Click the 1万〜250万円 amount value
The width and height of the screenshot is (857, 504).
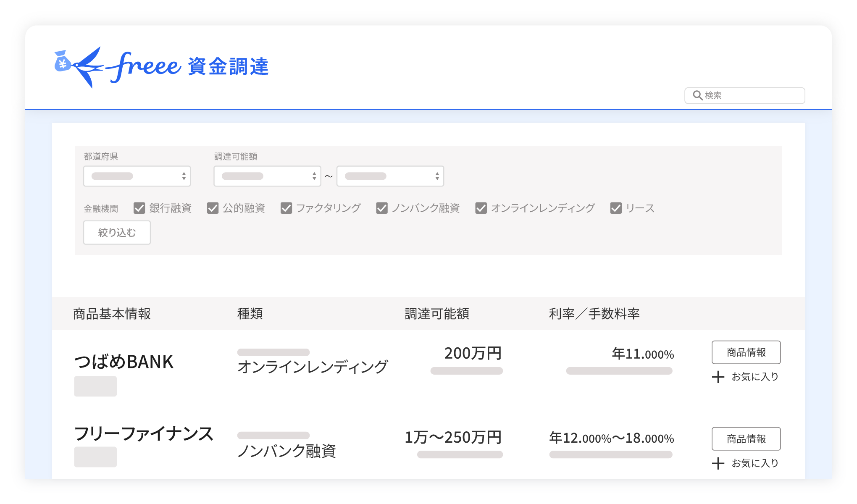click(453, 437)
